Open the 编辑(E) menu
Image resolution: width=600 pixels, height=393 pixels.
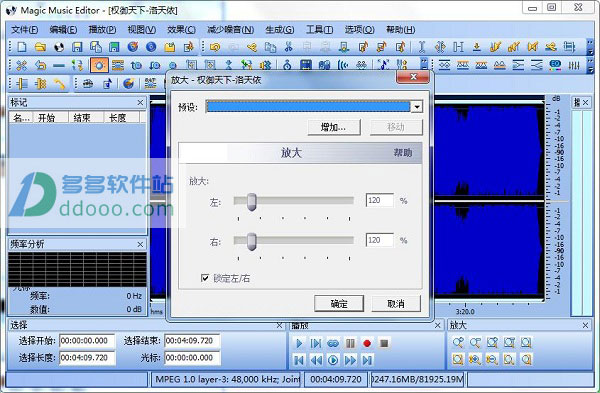point(63,29)
